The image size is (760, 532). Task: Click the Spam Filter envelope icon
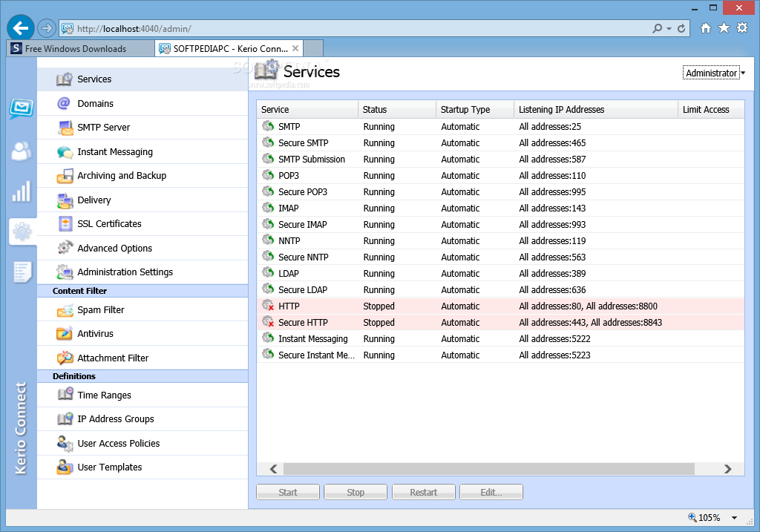(65, 309)
